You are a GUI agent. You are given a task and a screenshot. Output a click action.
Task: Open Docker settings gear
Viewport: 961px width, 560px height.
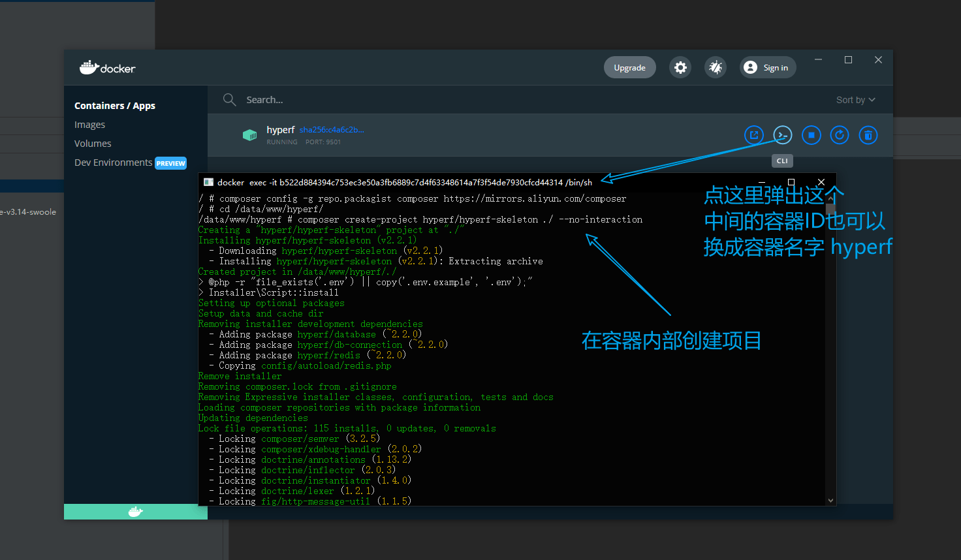(x=680, y=67)
